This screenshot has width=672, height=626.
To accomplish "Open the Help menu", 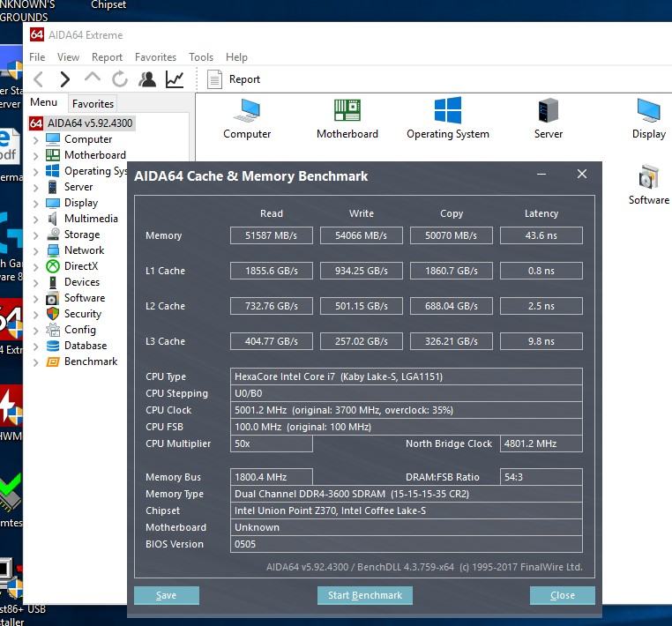I will pyautogui.click(x=236, y=57).
